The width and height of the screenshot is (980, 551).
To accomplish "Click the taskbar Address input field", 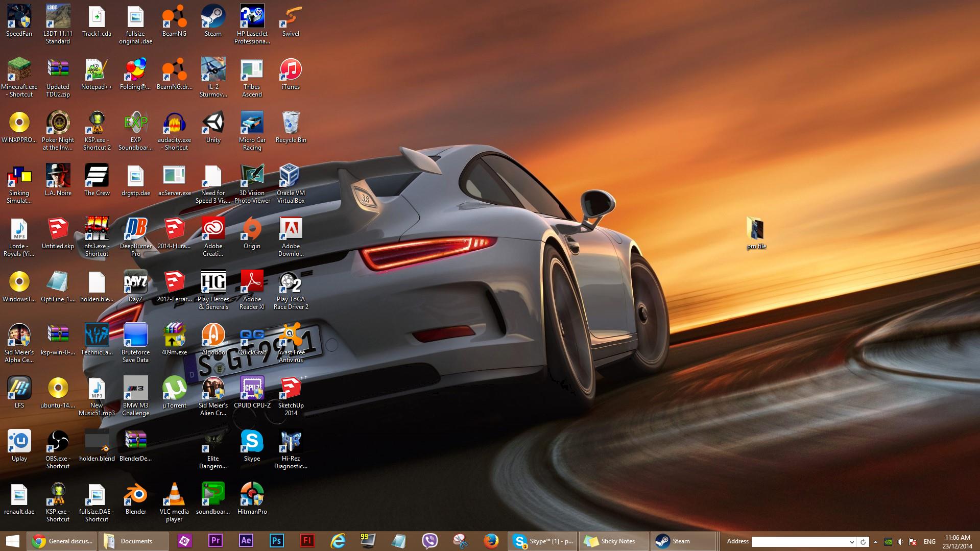I will [799, 542].
